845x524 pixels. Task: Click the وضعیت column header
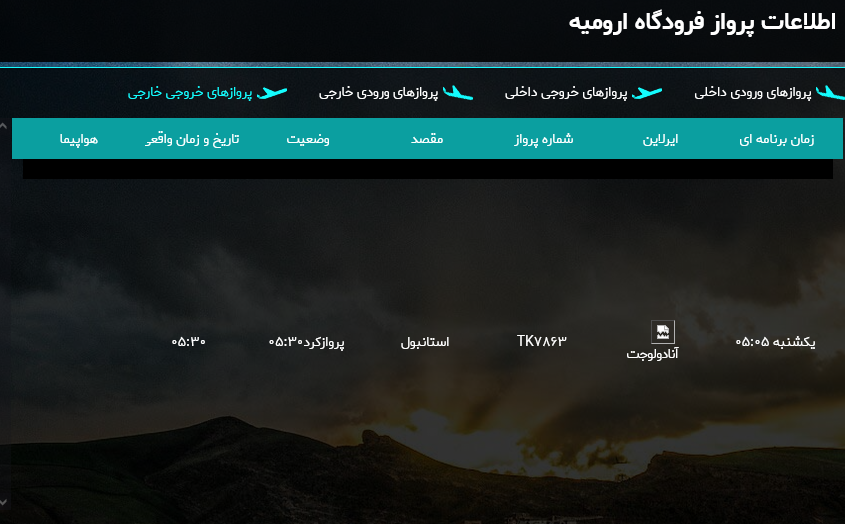coord(308,139)
